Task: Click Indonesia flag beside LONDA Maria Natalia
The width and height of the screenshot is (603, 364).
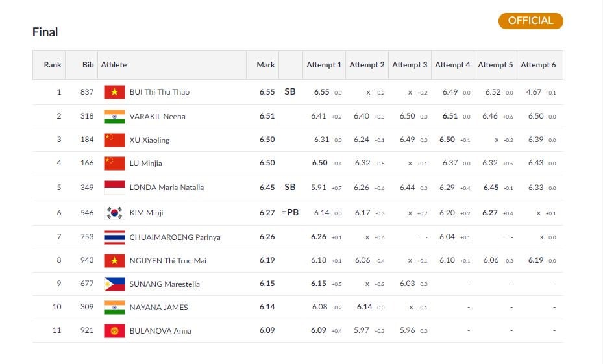Action: [114, 188]
